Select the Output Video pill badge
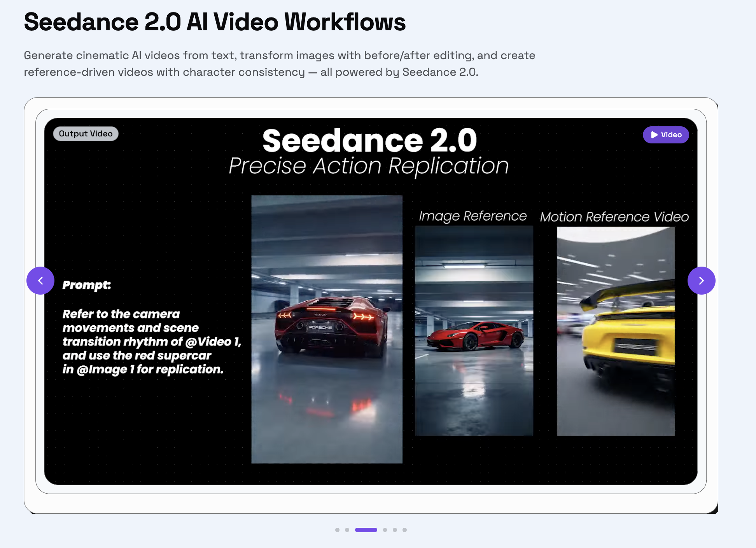Viewport: 756px width, 548px height. click(86, 133)
